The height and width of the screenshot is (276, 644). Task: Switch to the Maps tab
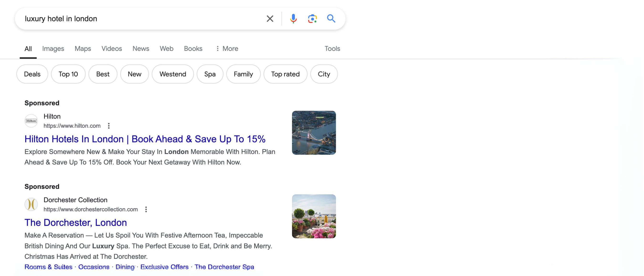click(83, 48)
